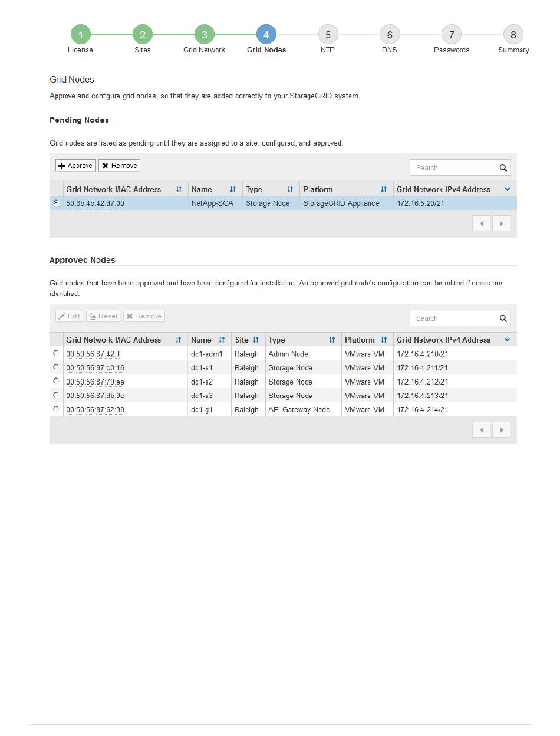Image resolution: width=560 pixels, height=736 pixels.
Task: Click the DNS step label
Action: click(390, 50)
